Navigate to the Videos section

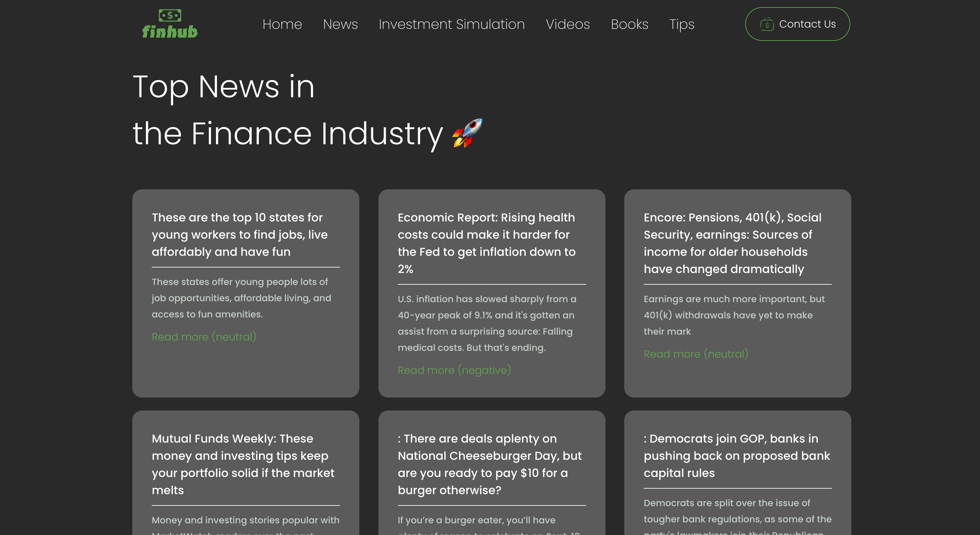(568, 24)
